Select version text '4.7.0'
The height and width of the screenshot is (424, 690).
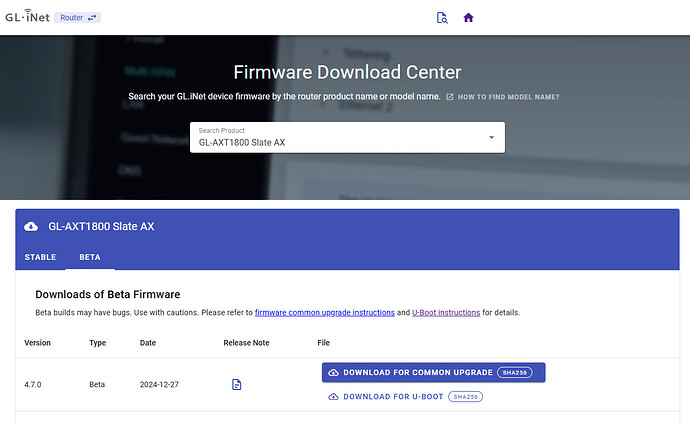click(x=33, y=384)
